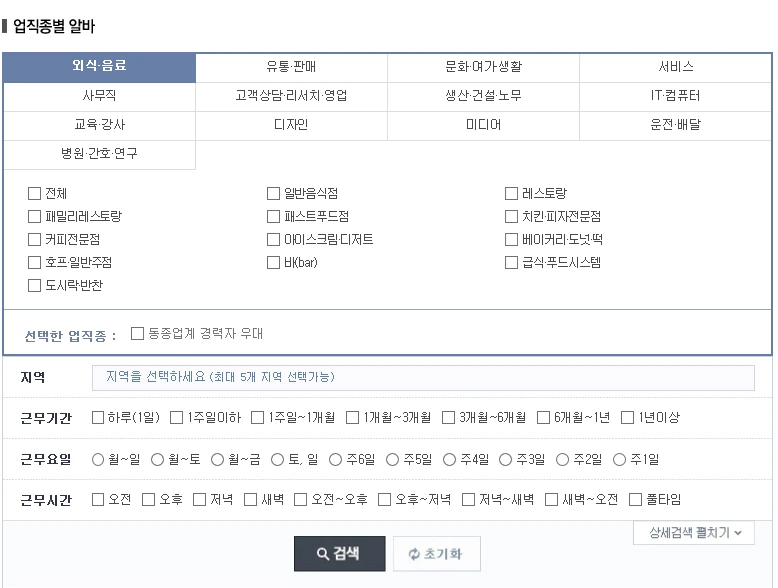Screen dimensions: 778x588
Task: Select the 서비스 category tab
Action: click(x=675, y=67)
